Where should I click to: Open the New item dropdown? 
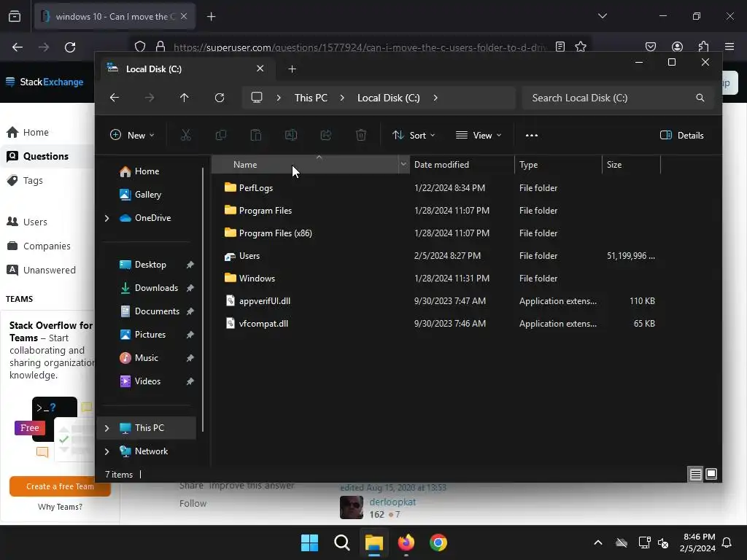[132, 135]
